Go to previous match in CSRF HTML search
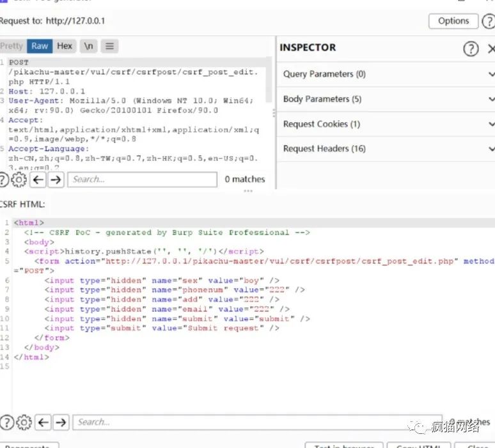This screenshot has height=448, width=495. click(43, 422)
